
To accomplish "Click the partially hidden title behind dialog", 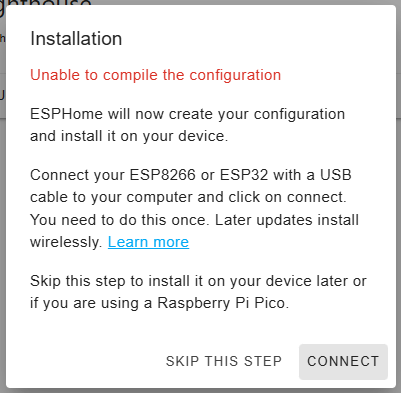I will coord(47,3).
